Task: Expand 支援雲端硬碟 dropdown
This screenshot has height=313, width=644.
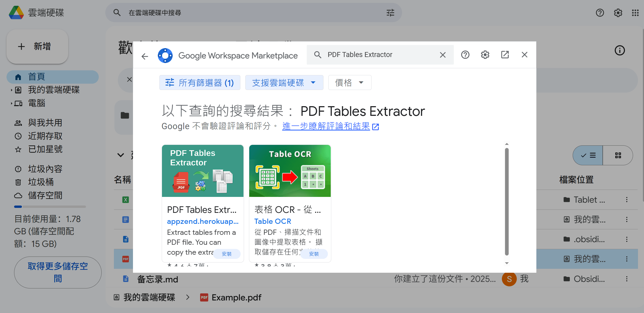Action: click(x=284, y=83)
